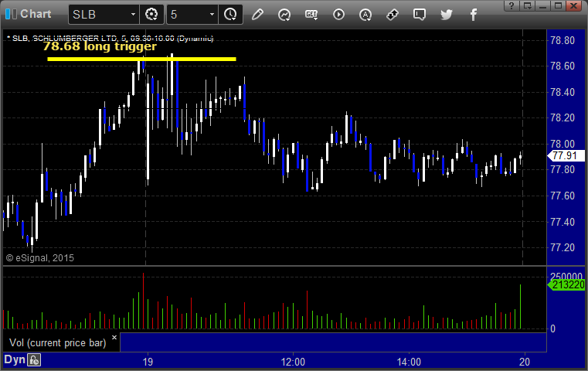Click the trade arrows icon
Screen dimensions: 588x371
tap(393, 15)
